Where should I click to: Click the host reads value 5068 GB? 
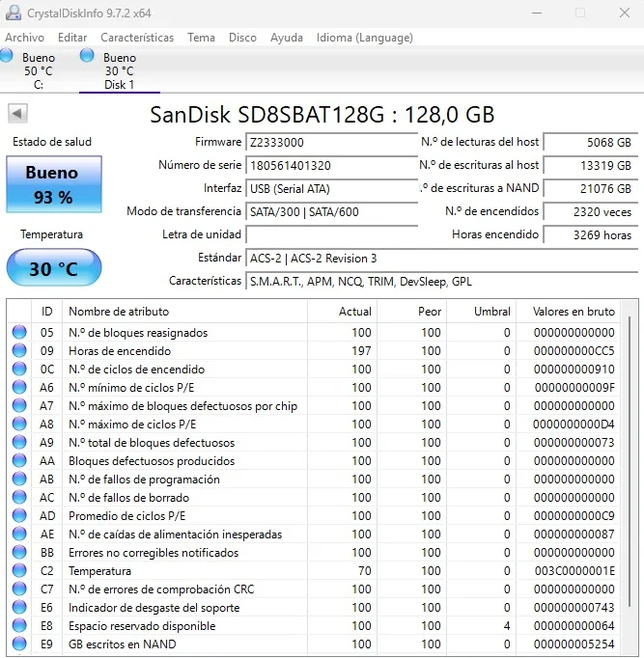(591, 142)
